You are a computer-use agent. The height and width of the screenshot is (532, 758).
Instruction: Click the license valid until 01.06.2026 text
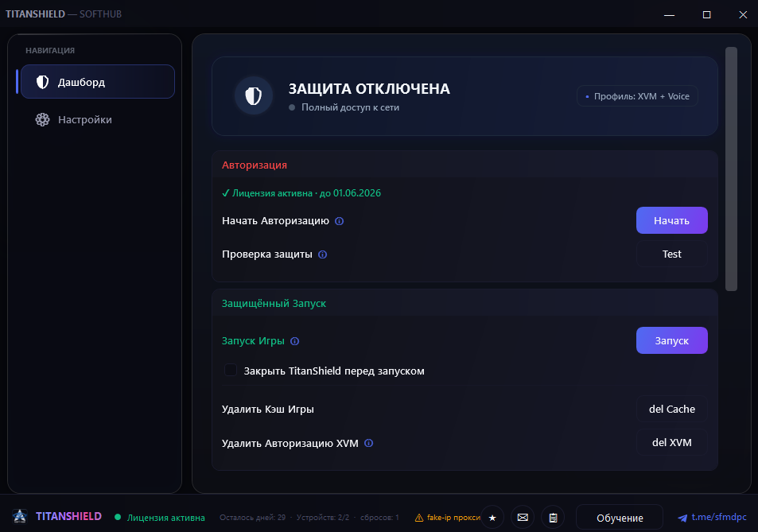click(x=301, y=192)
